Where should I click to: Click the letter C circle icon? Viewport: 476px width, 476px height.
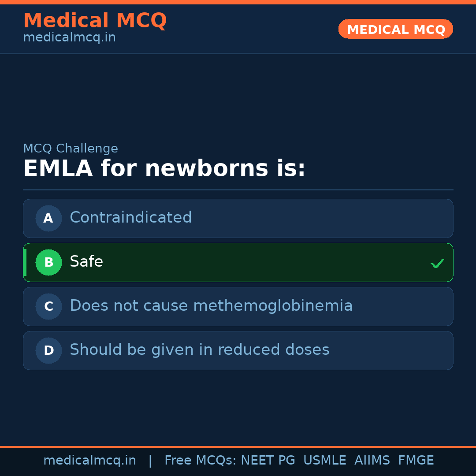48,306
